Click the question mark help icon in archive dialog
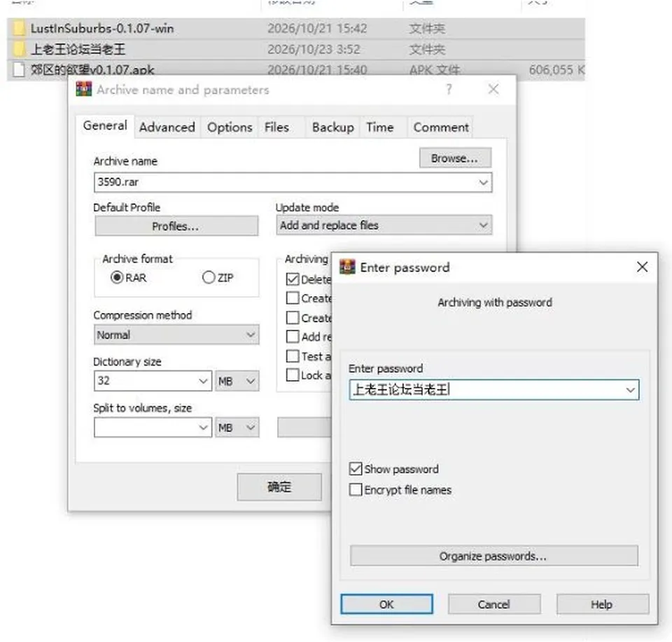Screen dimensions: 672x642 [449, 89]
